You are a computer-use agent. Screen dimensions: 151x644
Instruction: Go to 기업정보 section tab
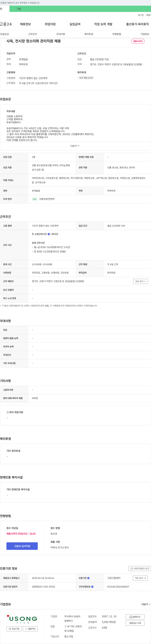(x=145, y=34)
